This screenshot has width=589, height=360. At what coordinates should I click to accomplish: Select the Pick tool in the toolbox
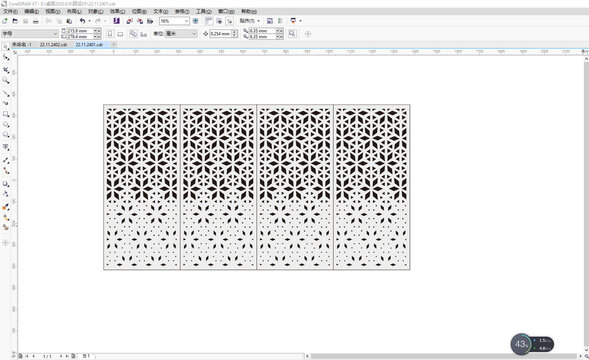6,46
